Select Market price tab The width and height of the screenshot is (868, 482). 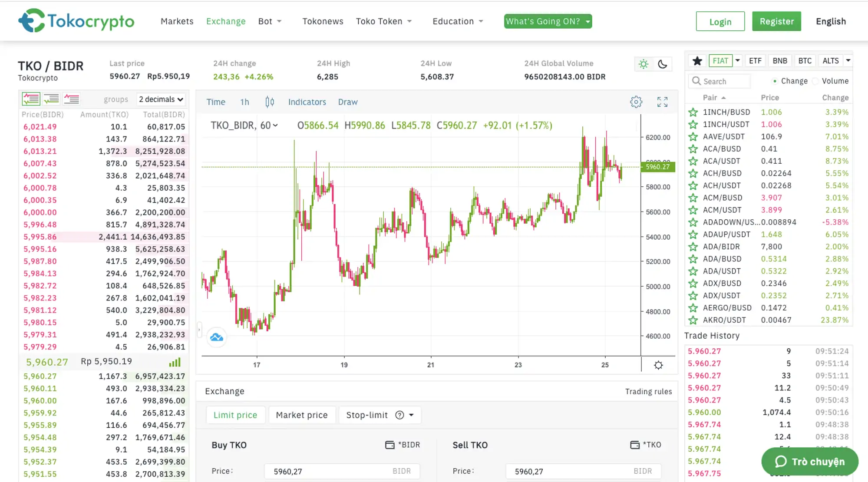[x=302, y=415]
